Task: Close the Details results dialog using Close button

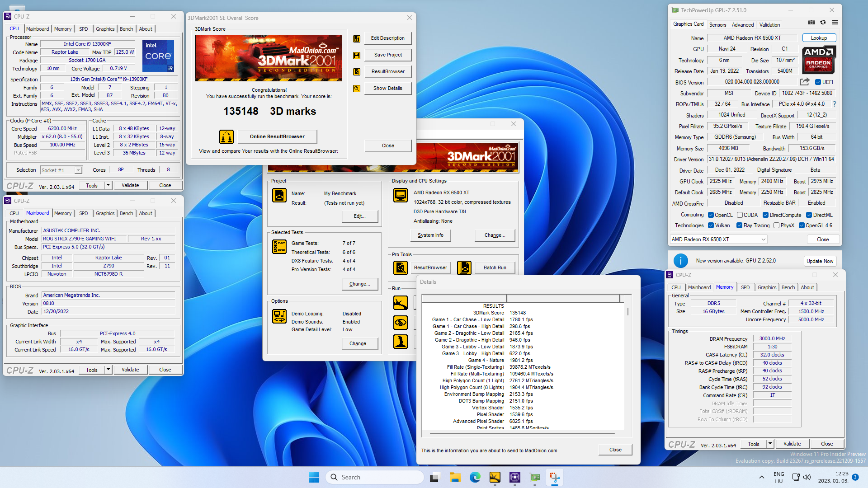Action: tap(615, 450)
